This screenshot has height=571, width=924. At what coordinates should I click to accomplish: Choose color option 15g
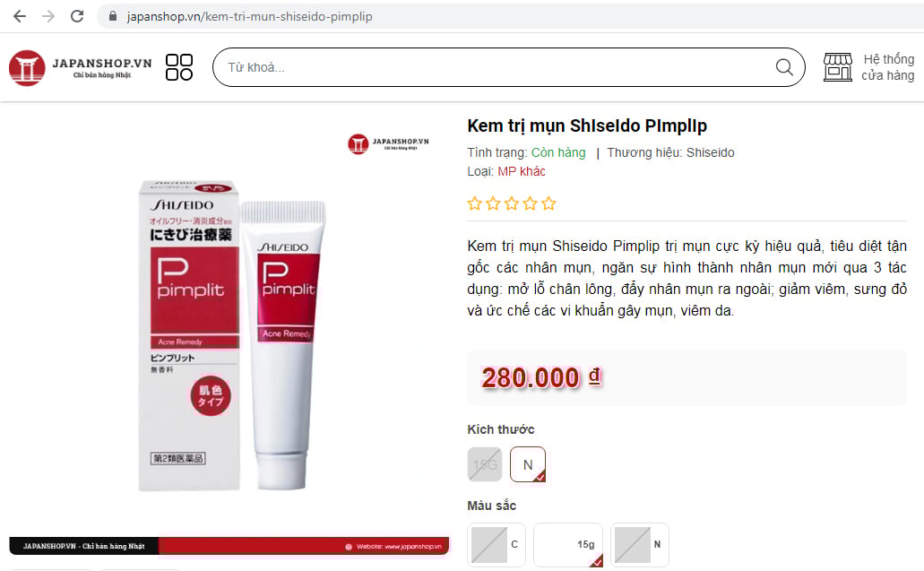(x=568, y=545)
